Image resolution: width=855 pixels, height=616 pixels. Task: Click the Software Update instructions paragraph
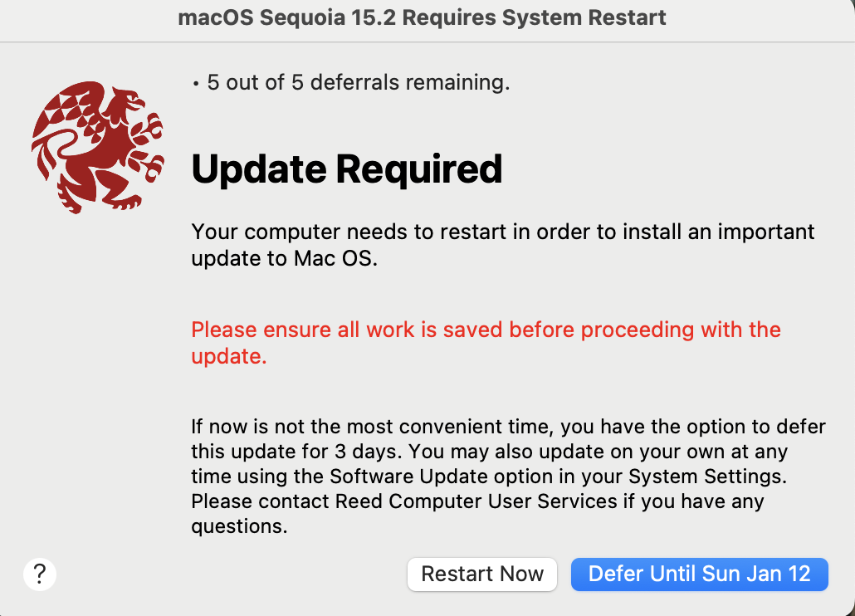508,477
